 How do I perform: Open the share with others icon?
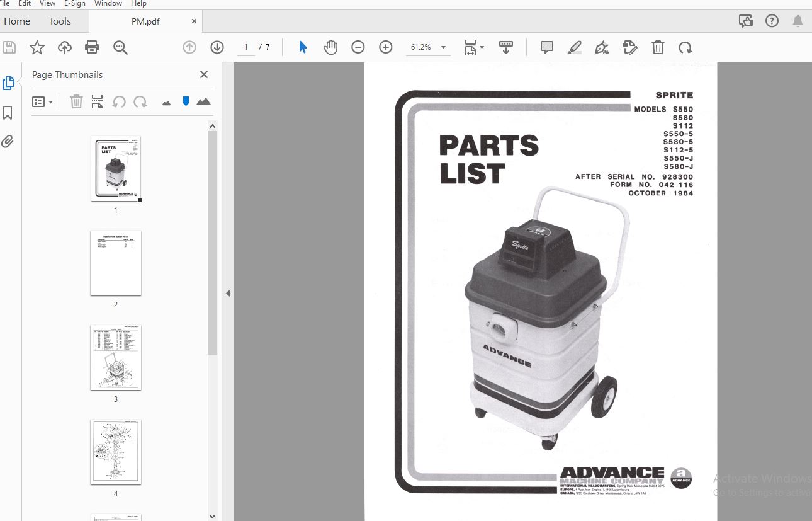tap(746, 21)
